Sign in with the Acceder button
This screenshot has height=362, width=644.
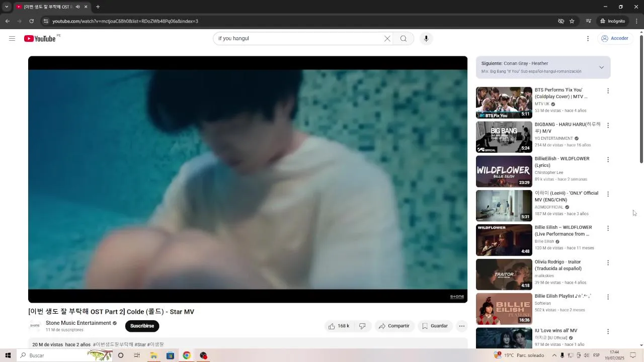click(x=615, y=39)
